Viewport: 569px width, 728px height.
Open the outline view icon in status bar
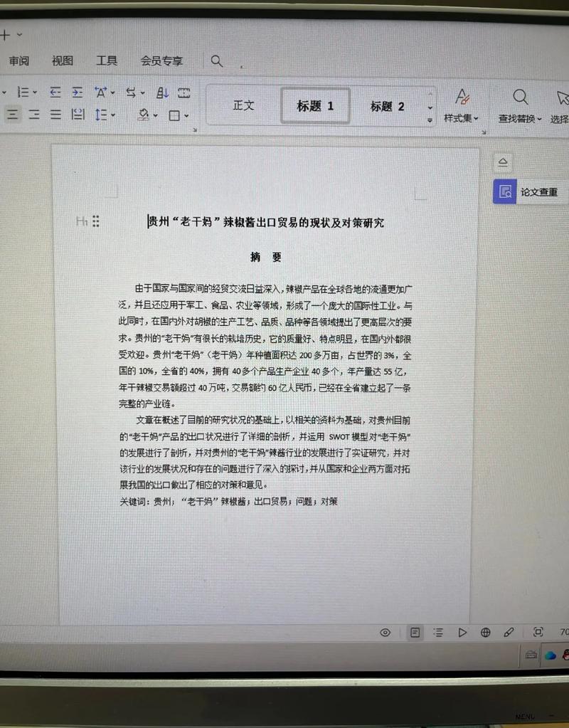coord(439,632)
